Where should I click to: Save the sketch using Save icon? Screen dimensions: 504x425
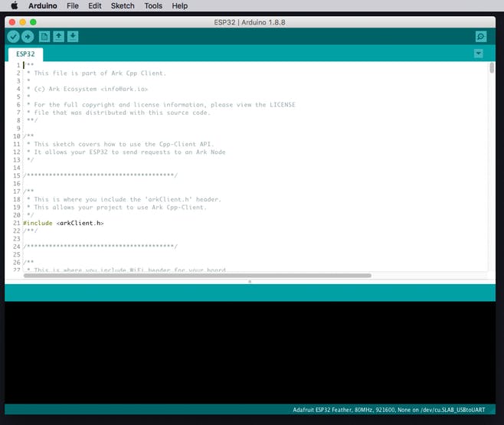[x=73, y=36]
